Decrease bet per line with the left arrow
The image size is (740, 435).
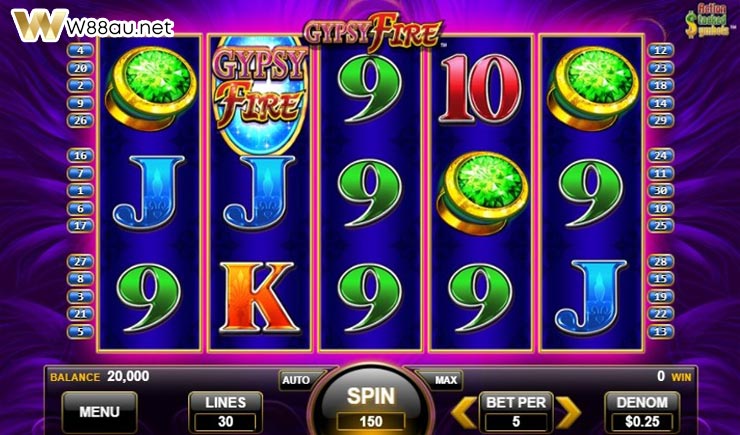[x=464, y=412]
